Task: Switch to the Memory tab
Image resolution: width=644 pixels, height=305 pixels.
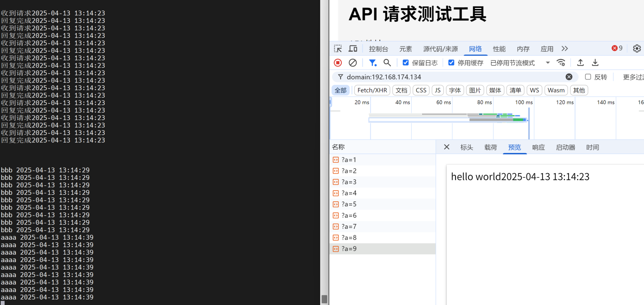Action: (523, 49)
